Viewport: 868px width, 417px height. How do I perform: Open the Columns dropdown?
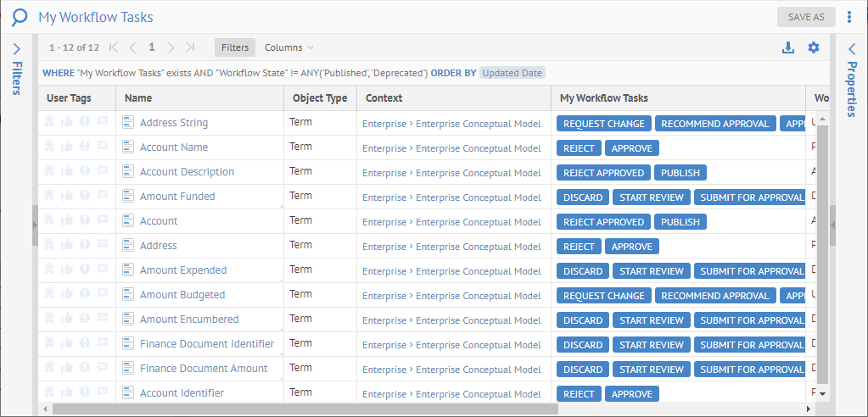tap(288, 47)
